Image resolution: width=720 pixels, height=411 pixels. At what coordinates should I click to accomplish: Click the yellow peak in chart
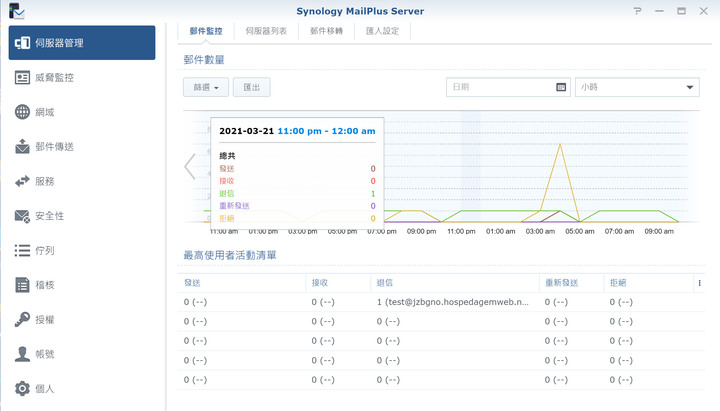point(560,145)
